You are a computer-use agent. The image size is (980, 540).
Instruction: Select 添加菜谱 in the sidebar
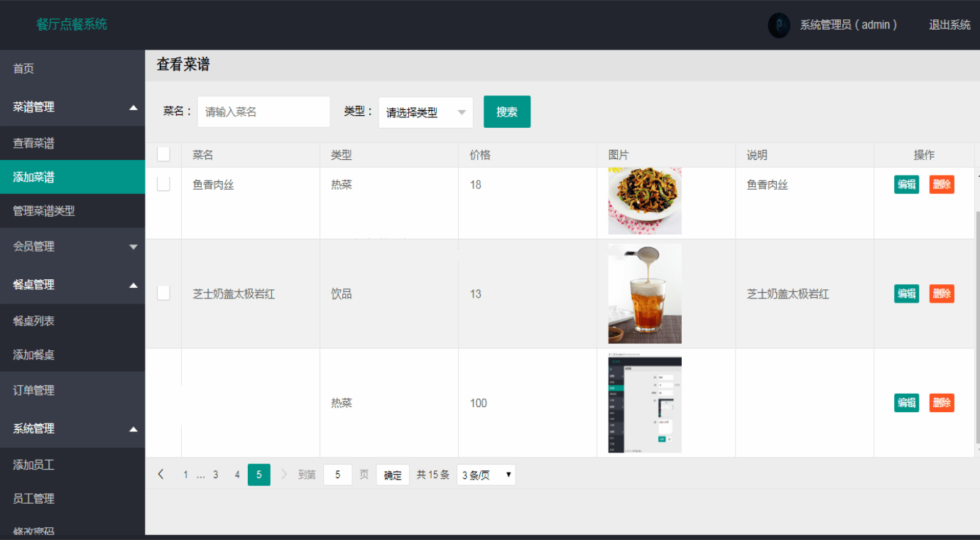coord(72,177)
